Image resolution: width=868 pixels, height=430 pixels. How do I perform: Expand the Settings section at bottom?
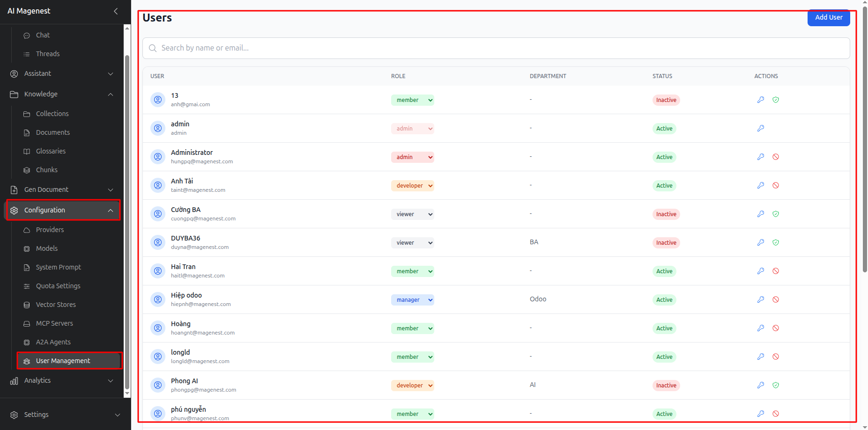point(65,415)
